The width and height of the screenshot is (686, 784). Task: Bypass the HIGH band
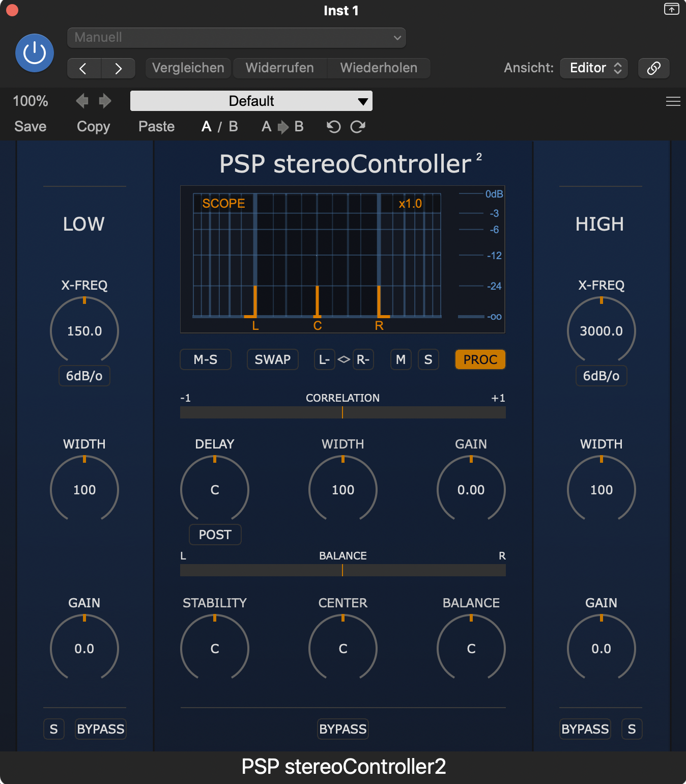(585, 729)
